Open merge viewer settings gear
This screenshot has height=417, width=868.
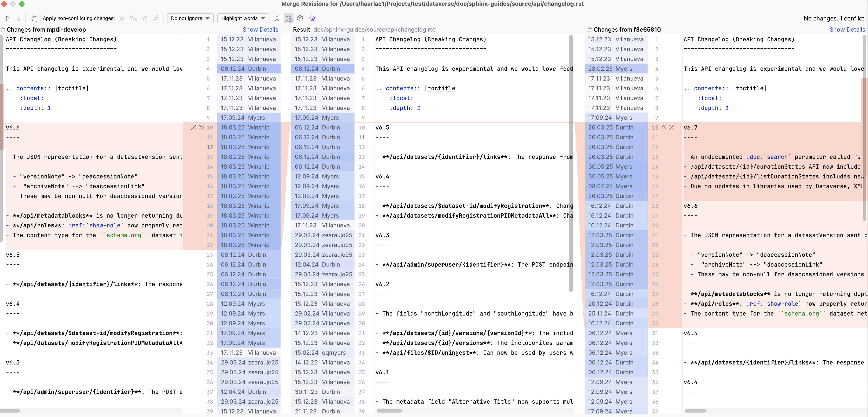tap(300, 18)
